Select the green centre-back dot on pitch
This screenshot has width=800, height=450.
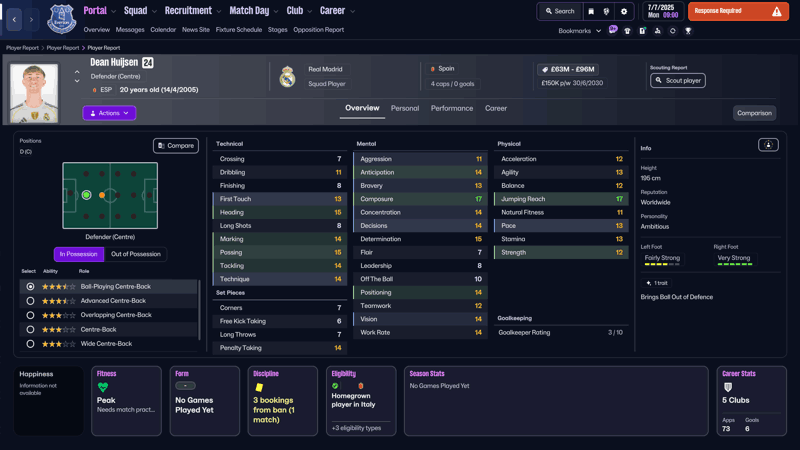pos(86,195)
